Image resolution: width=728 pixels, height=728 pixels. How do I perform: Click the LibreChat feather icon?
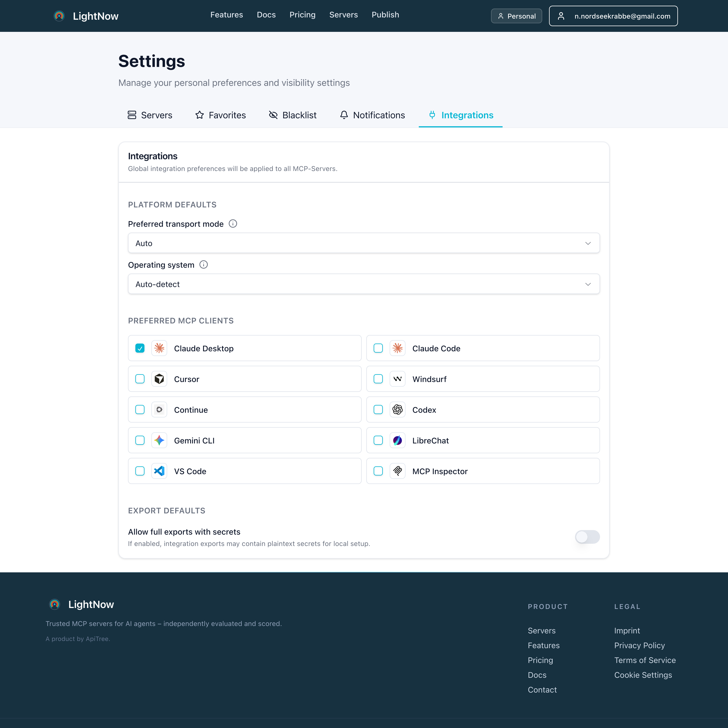pos(398,440)
